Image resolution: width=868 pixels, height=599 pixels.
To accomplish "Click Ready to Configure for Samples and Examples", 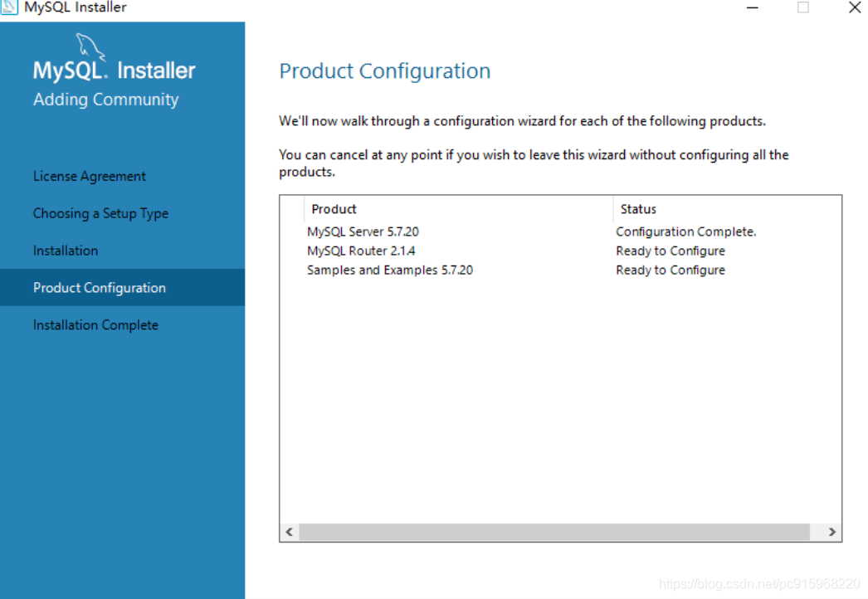I will point(671,270).
